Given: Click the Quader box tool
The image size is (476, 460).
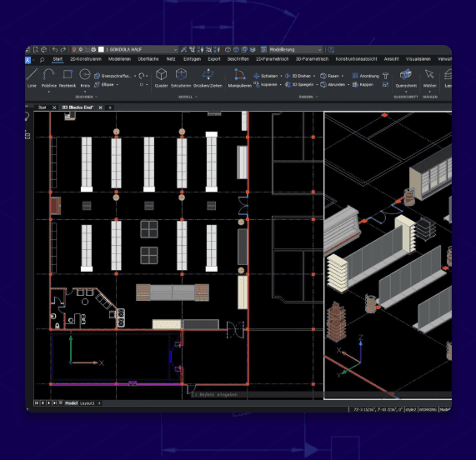Looking at the screenshot, I should (x=161, y=78).
